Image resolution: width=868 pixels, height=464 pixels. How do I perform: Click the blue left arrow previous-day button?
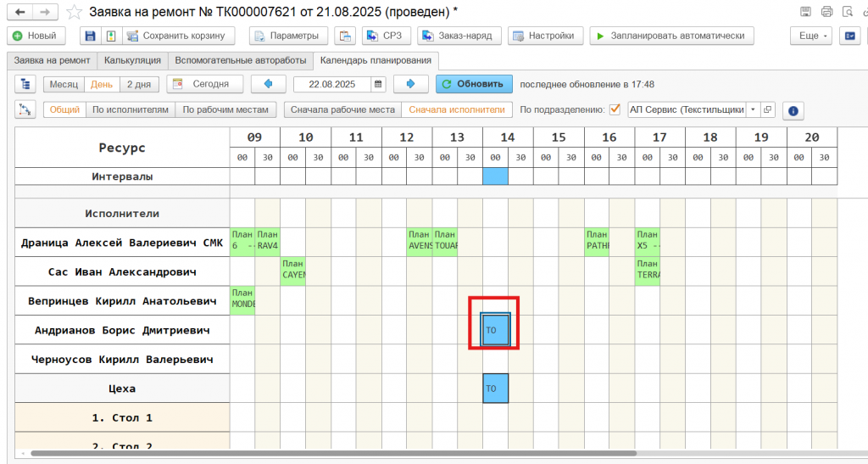click(269, 84)
